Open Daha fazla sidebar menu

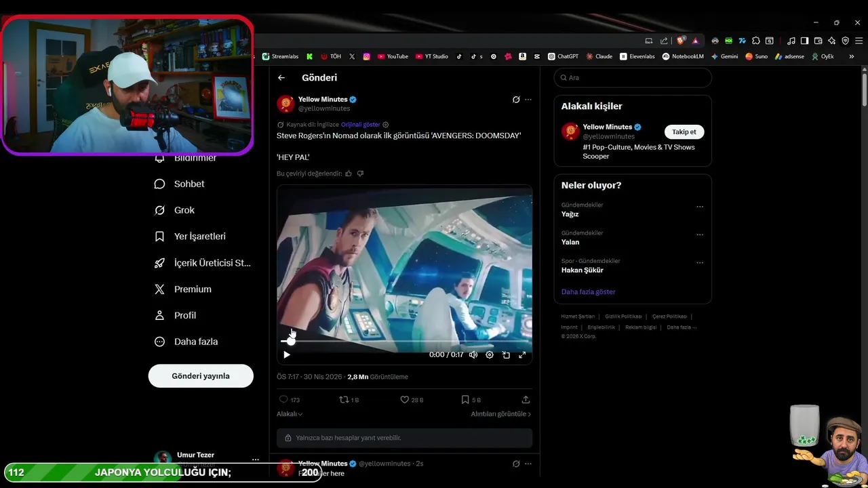[186, 342]
